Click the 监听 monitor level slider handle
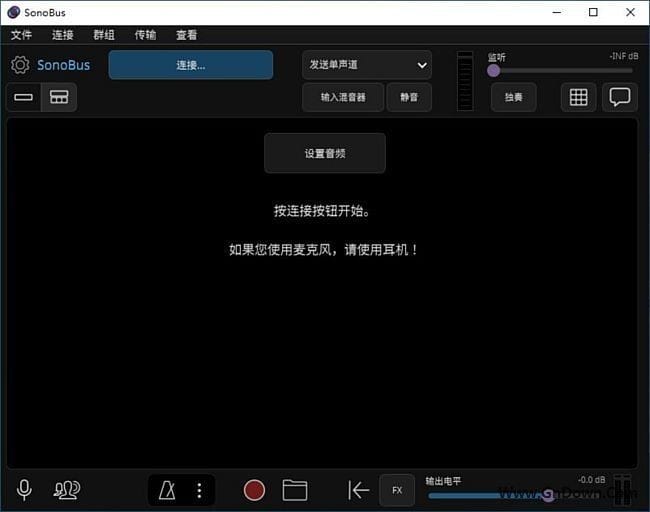The height and width of the screenshot is (512, 650). pyautogui.click(x=494, y=70)
